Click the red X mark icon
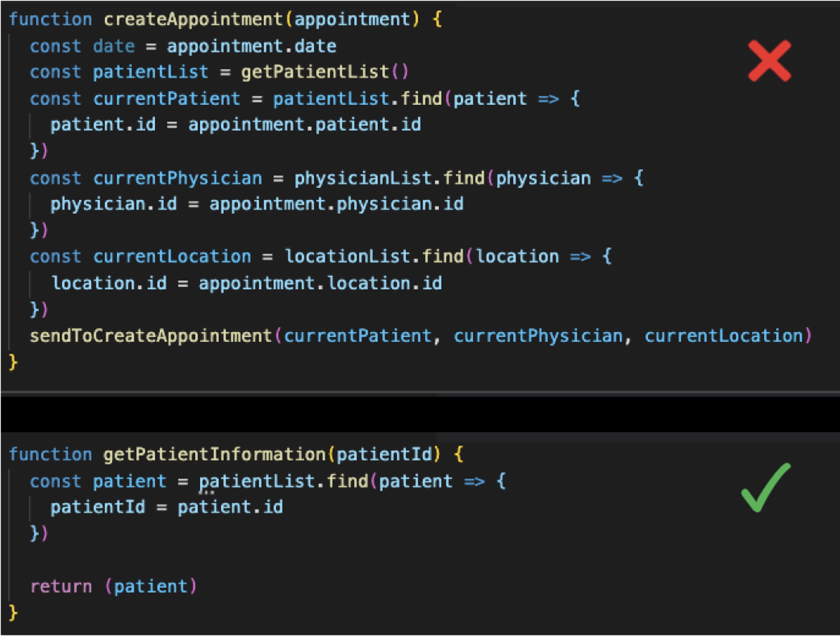 pos(770,61)
